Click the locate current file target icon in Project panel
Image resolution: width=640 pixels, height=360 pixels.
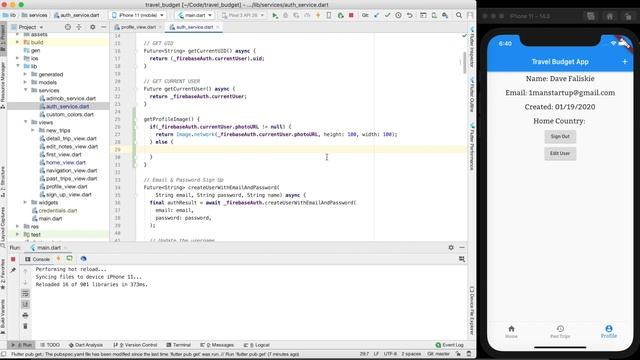pyautogui.click(x=68, y=27)
